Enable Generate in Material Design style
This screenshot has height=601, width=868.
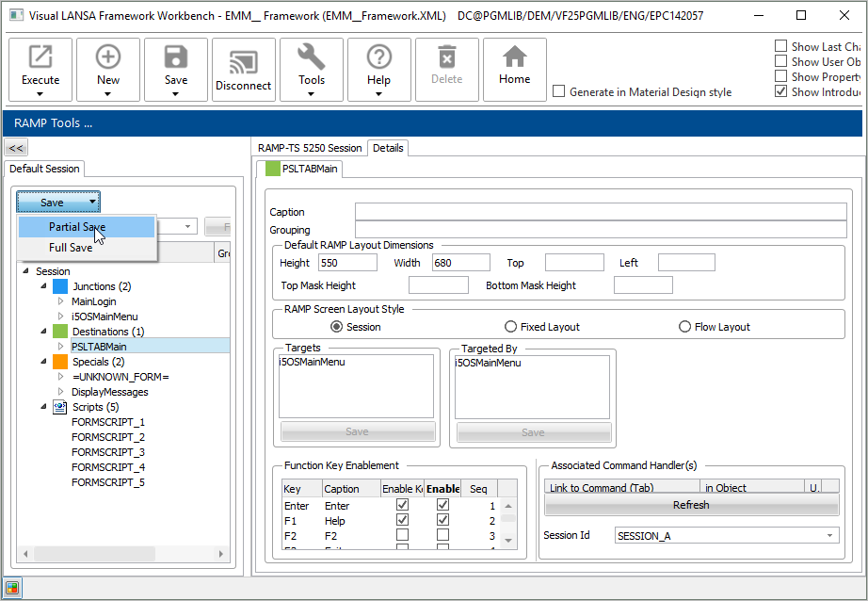(559, 91)
